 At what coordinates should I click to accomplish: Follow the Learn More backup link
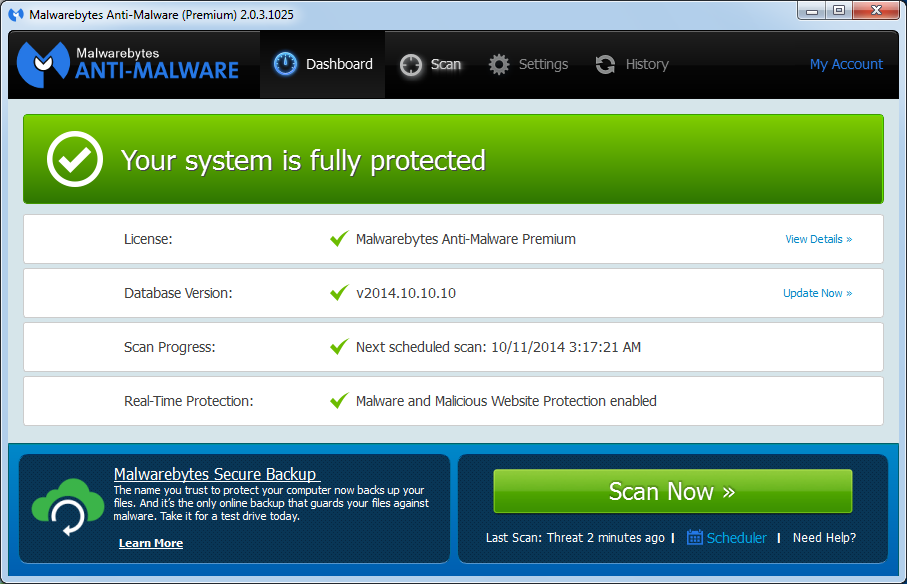tap(151, 543)
